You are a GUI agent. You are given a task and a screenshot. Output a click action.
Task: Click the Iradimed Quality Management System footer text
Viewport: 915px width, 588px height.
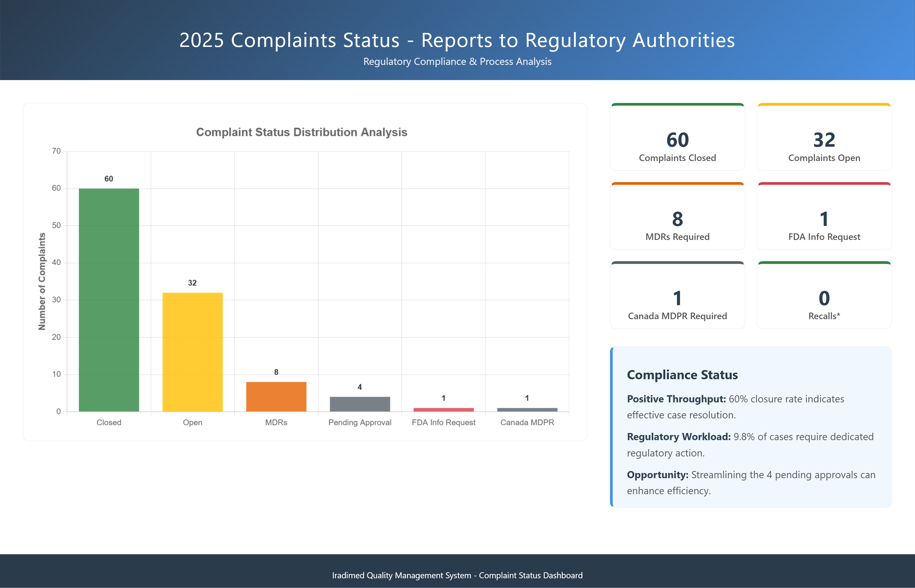point(457,575)
